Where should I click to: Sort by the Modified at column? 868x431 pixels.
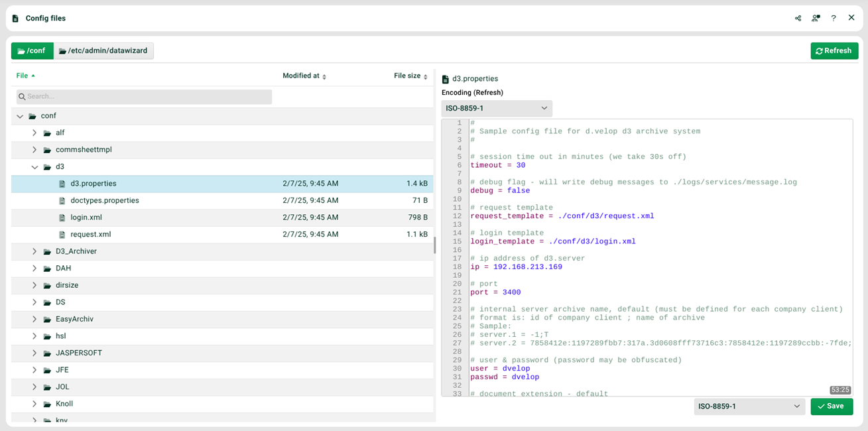coord(304,76)
